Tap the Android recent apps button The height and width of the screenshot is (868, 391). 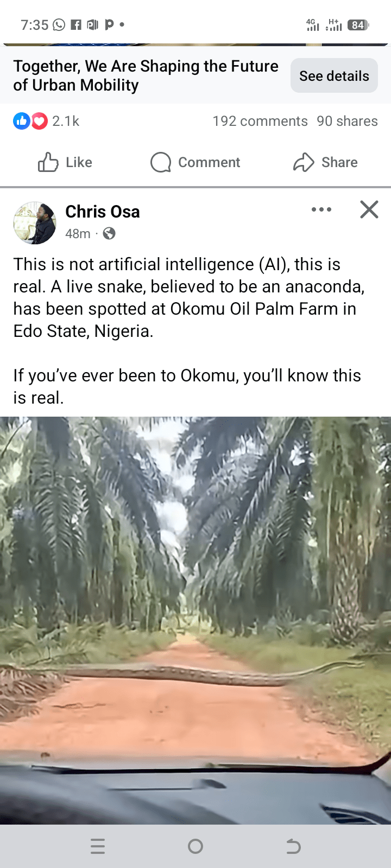click(x=98, y=846)
